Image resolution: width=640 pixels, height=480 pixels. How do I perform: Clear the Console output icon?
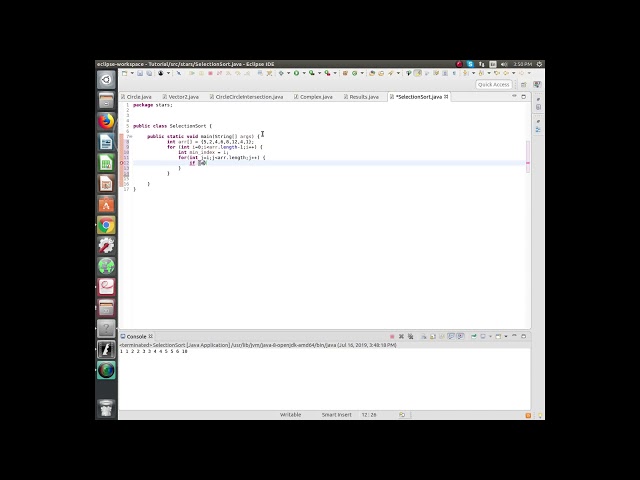(x=424, y=336)
